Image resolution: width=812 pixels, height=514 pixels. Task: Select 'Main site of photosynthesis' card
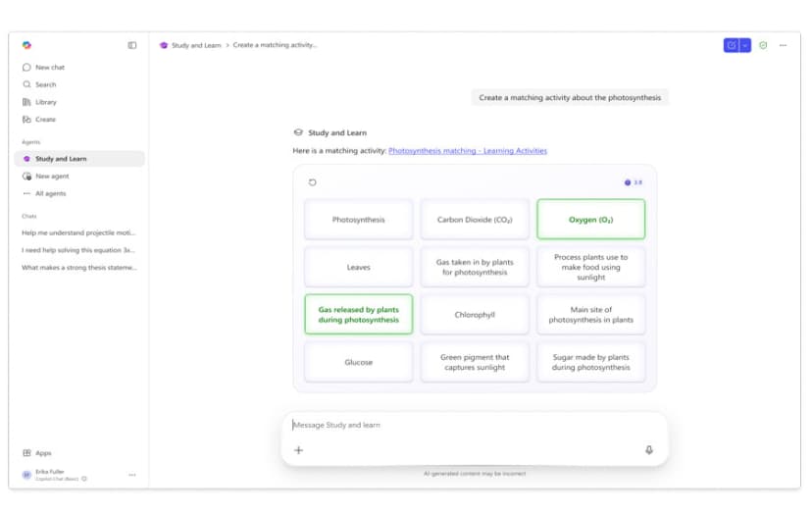coord(591,315)
